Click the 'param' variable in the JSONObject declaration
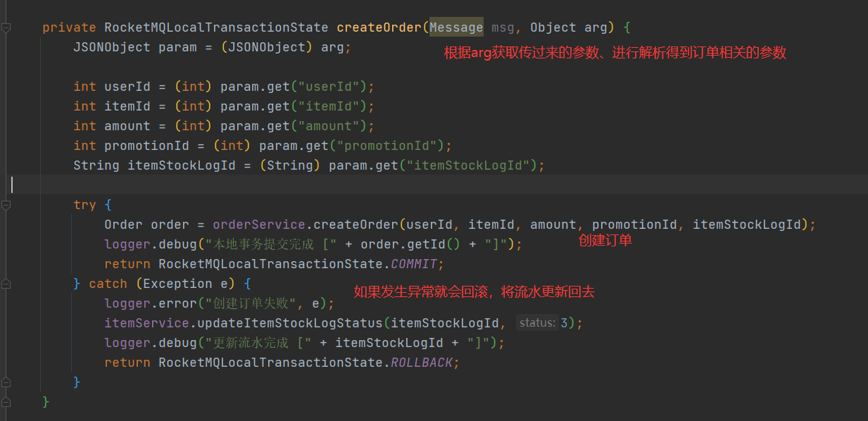Viewport: 868px width, 421px height. [x=177, y=47]
